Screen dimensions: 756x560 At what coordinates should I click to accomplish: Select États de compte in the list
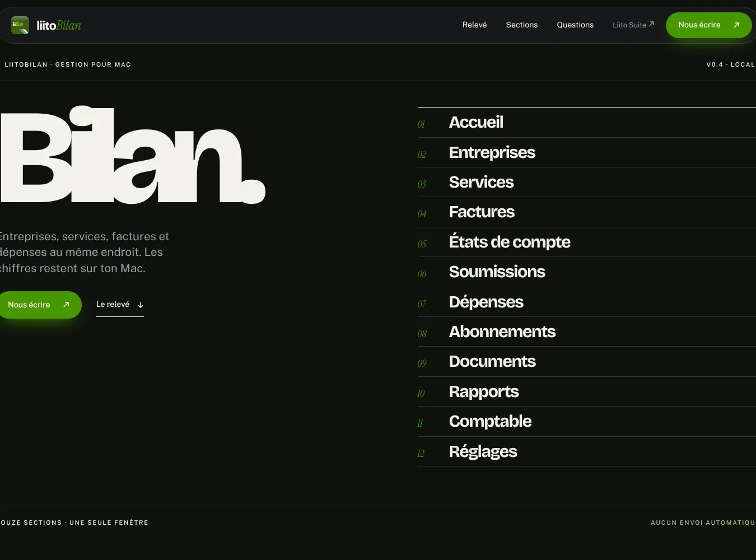[x=587, y=242]
